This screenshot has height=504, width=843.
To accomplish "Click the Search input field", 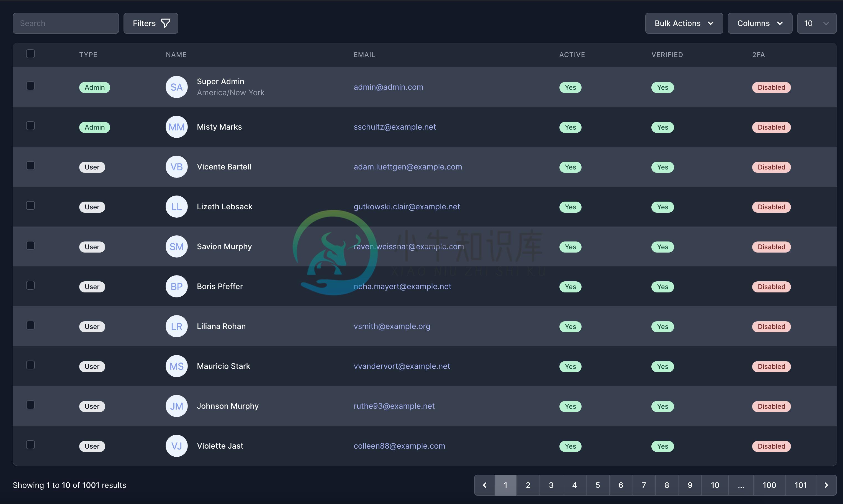I will click(65, 23).
